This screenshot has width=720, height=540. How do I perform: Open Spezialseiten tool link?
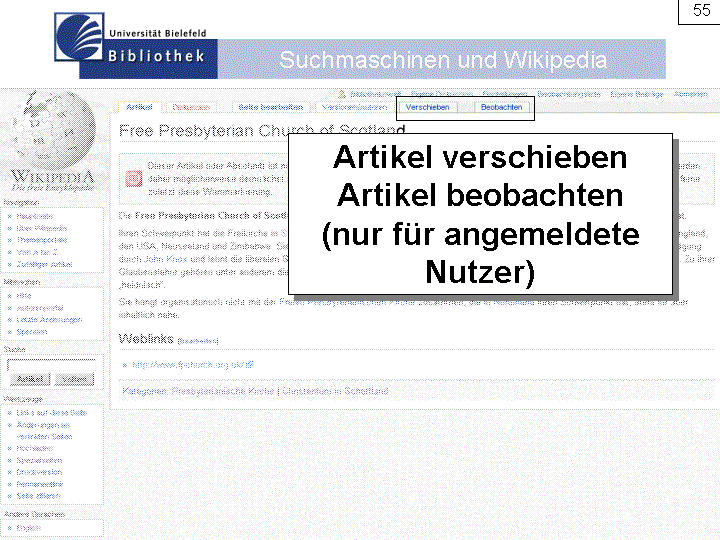(x=39, y=460)
